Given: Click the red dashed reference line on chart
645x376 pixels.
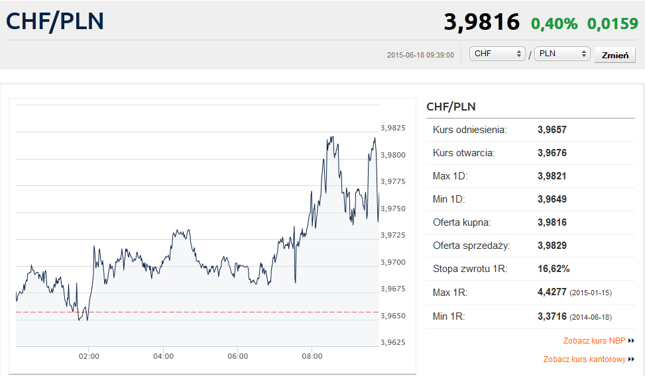Looking at the screenshot, I should coord(197,312).
